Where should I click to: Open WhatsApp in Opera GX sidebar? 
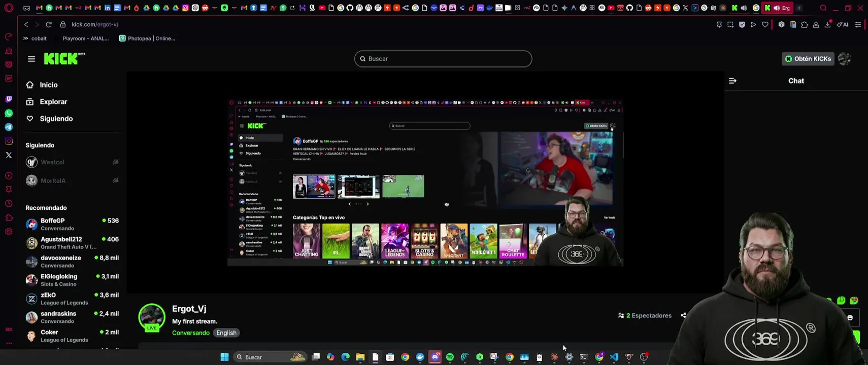click(9, 114)
